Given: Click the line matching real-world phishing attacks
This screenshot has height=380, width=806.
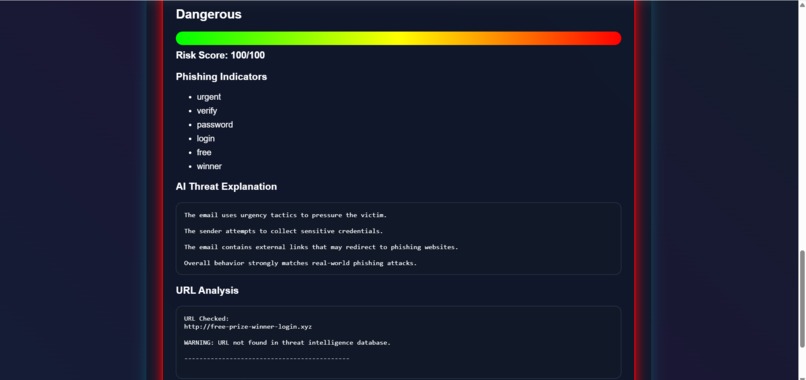Looking at the screenshot, I should click(300, 263).
